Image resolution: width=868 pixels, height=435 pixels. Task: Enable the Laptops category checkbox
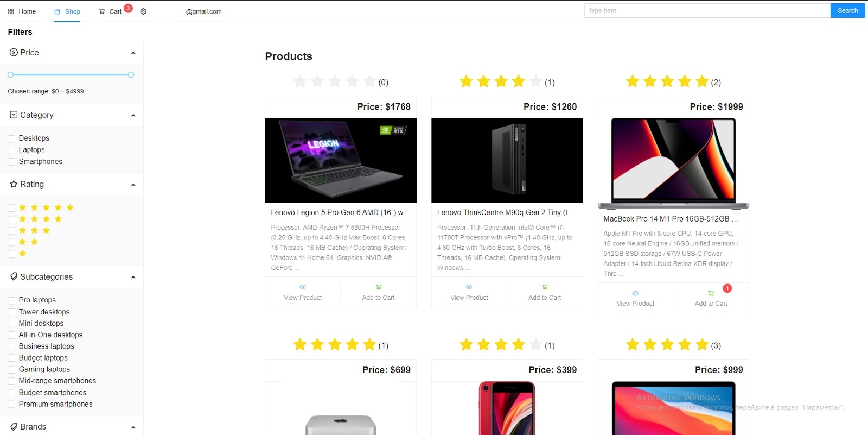[x=11, y=149]
